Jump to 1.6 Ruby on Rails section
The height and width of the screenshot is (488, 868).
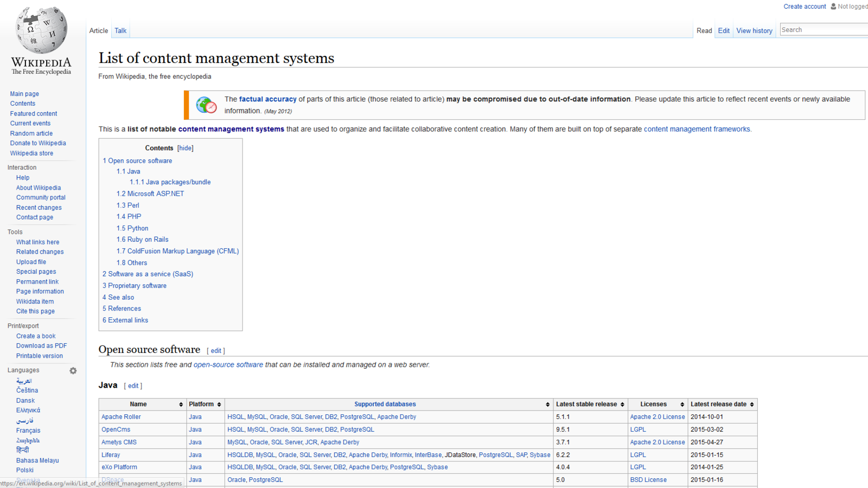pyautogui.click(x=142, y=240)
